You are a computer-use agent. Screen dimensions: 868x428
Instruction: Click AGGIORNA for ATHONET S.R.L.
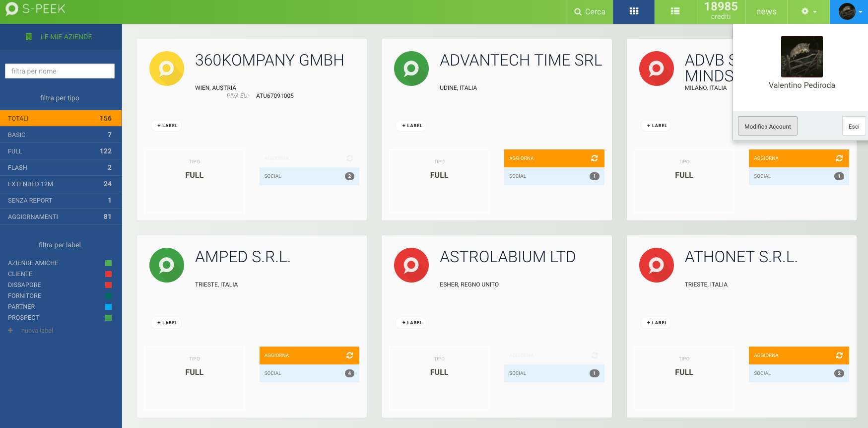pyautogui.click(x=799, y=356)
